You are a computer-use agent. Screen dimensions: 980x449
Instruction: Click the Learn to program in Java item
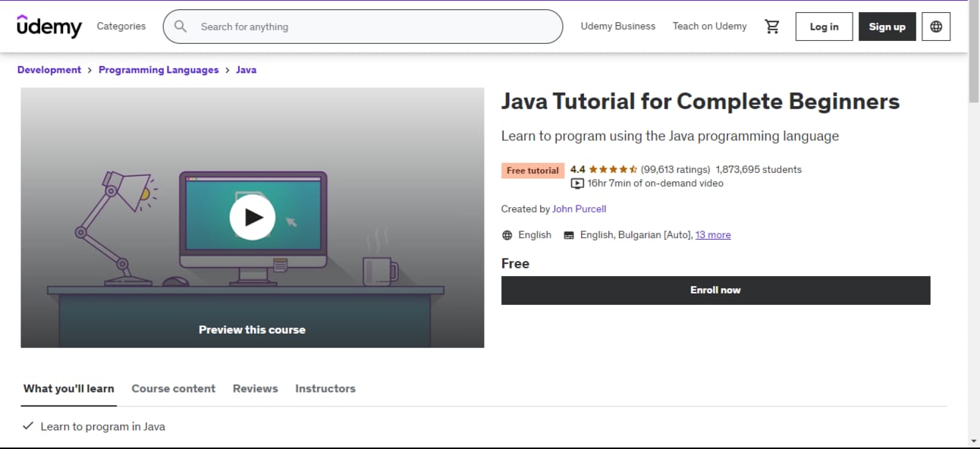tap(102, 427)
